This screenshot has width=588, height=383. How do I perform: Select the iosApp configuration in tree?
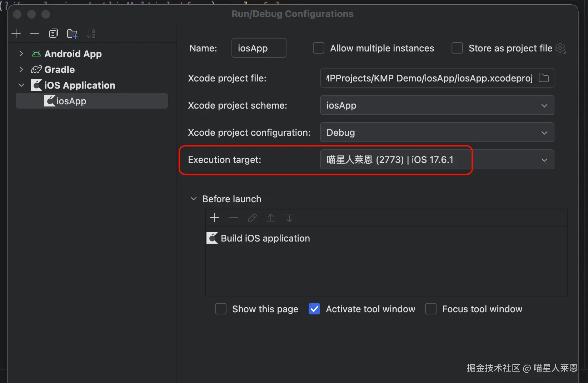click(x=71, y=101)
